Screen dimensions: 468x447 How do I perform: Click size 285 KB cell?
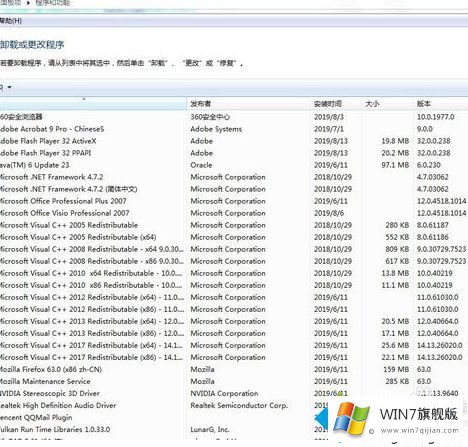[x=397, y=381]
